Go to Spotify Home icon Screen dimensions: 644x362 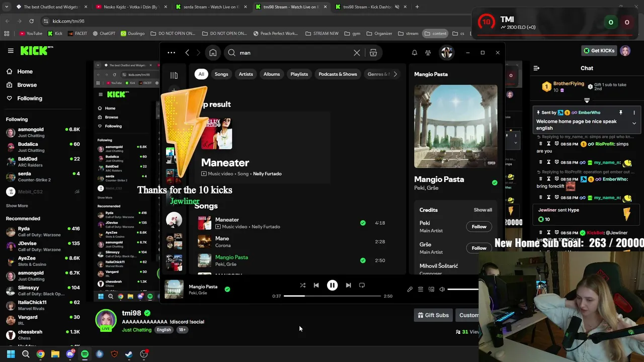point(213,52)
